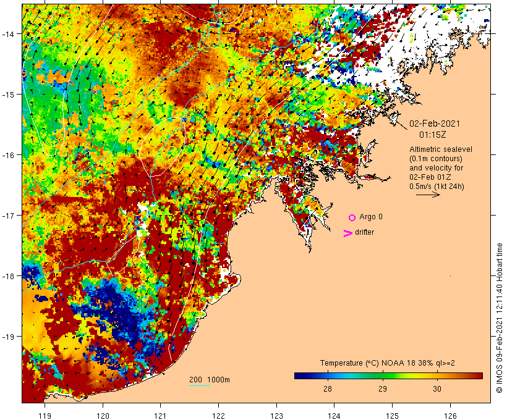This screenshot has width=507, height=420.
Task: Click the longitude axis label 123
Action: click(276, 416)
